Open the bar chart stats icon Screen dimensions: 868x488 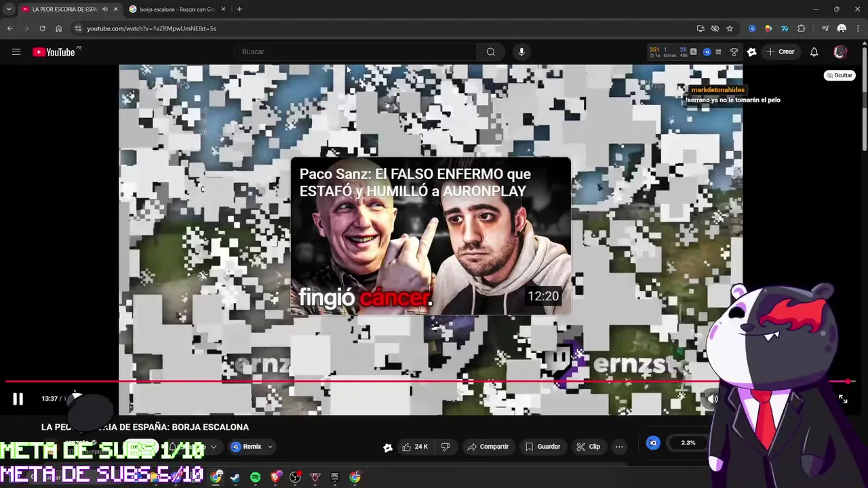click(x=694, y=52)
